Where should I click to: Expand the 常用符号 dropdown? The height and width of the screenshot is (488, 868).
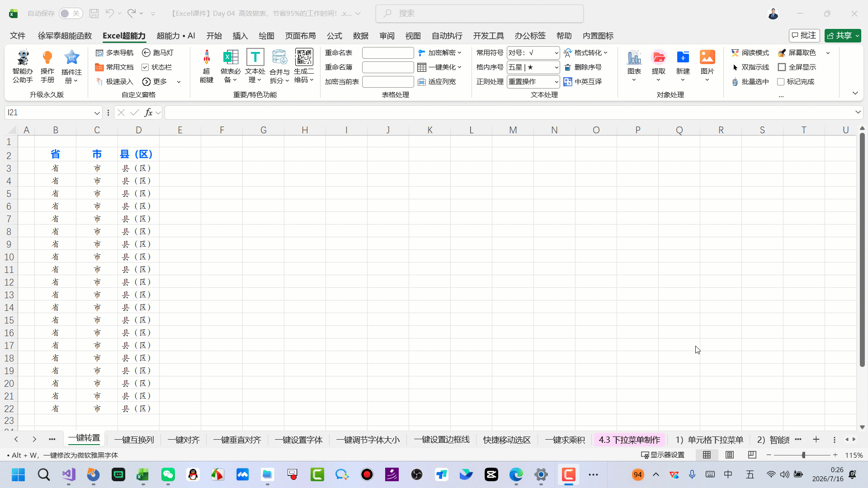556,53
